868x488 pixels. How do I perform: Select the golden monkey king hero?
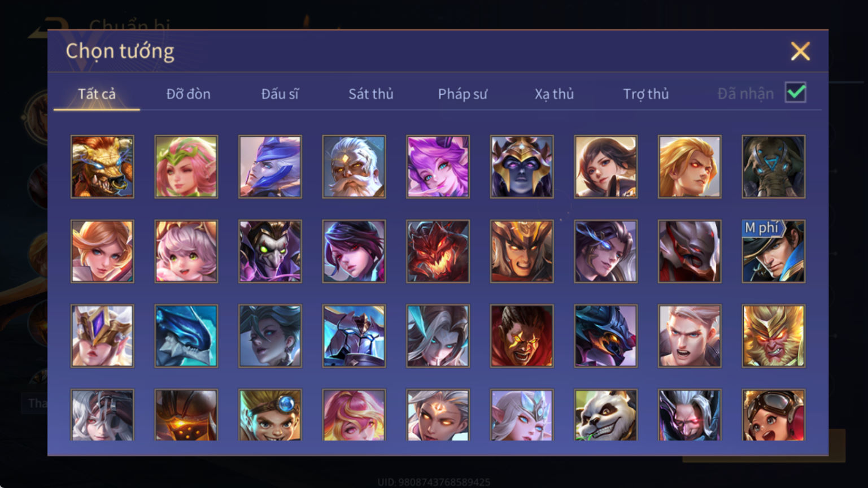click(774, 336)
